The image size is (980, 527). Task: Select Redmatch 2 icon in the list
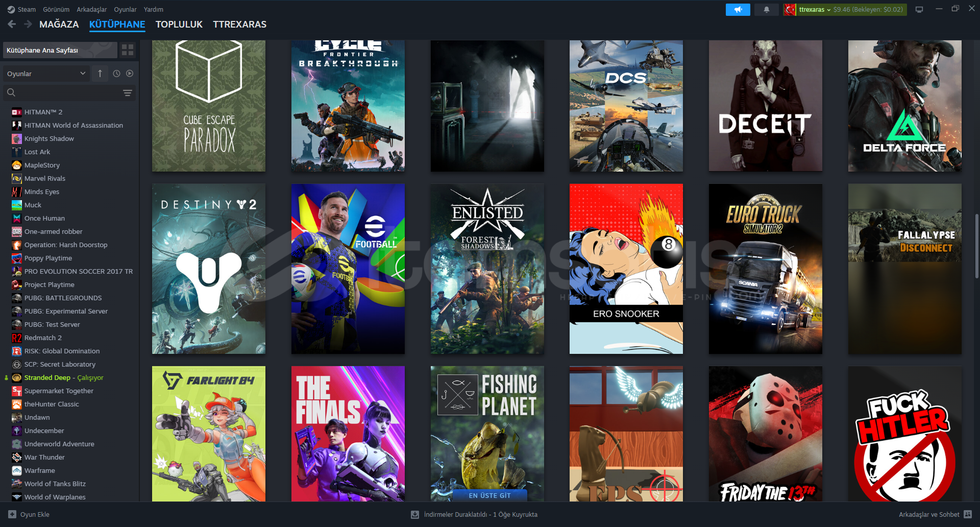point(17,338)
